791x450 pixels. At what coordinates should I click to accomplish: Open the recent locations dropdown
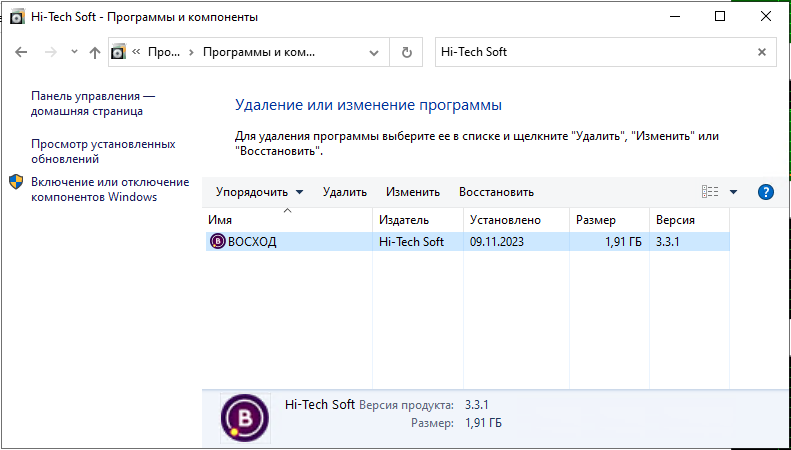(73, 53)
